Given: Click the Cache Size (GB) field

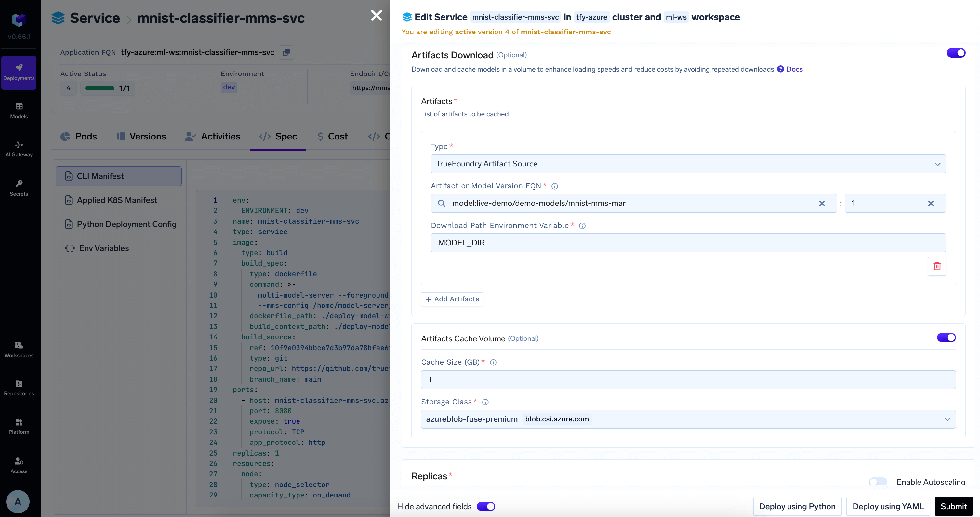Looking at the screenshot, I should [688, 380].
